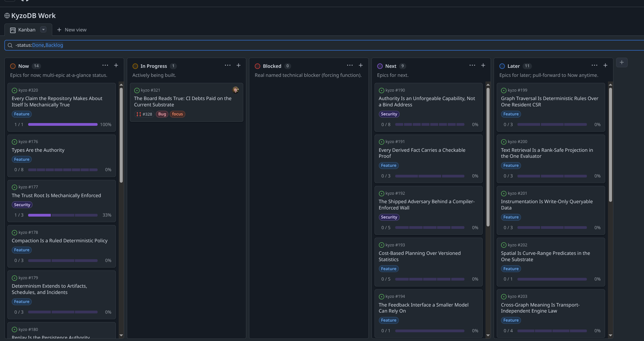Open The Board Reads True issue

183,101
